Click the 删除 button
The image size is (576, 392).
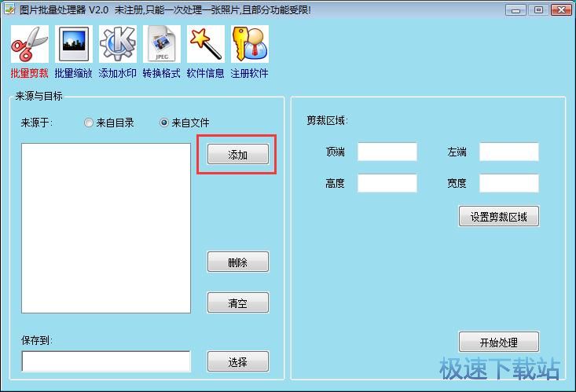[x=238, y=262]
